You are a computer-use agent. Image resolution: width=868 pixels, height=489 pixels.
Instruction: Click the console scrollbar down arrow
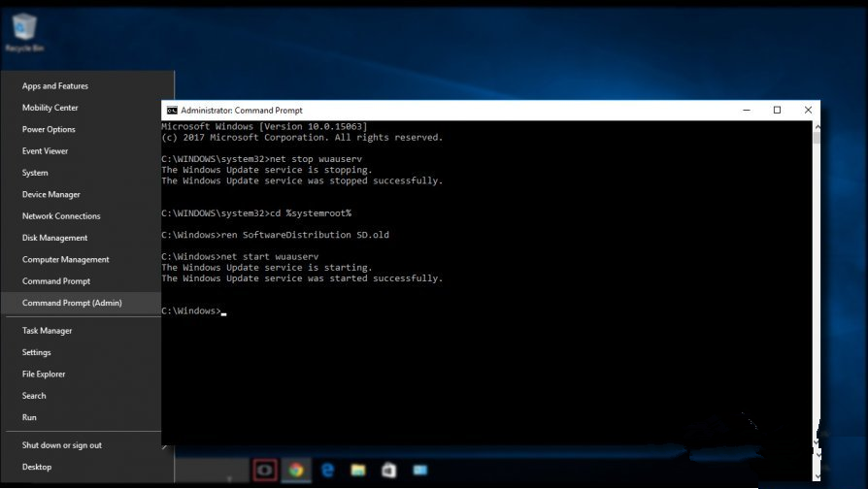point(817,475)
